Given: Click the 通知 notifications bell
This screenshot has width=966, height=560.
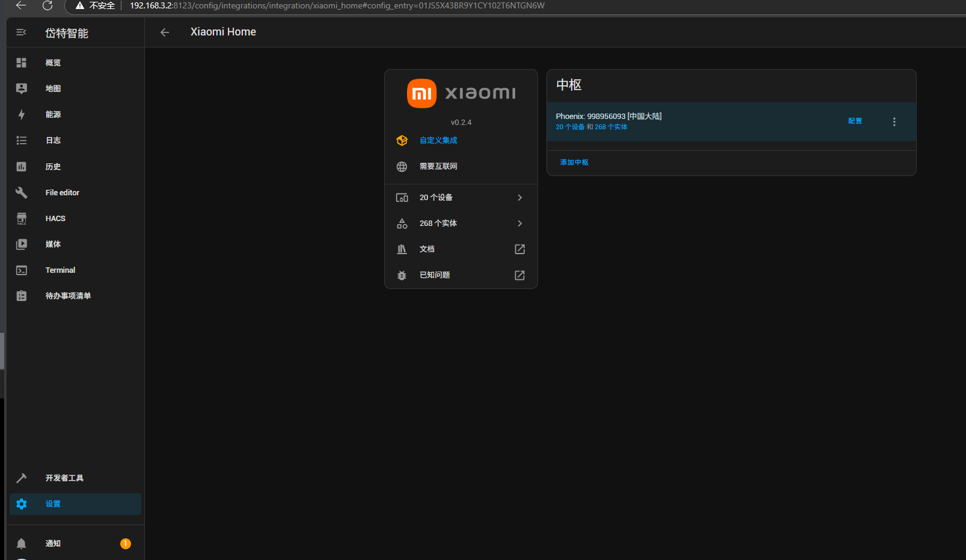Looking at the screenshot, I should (22, 544).
